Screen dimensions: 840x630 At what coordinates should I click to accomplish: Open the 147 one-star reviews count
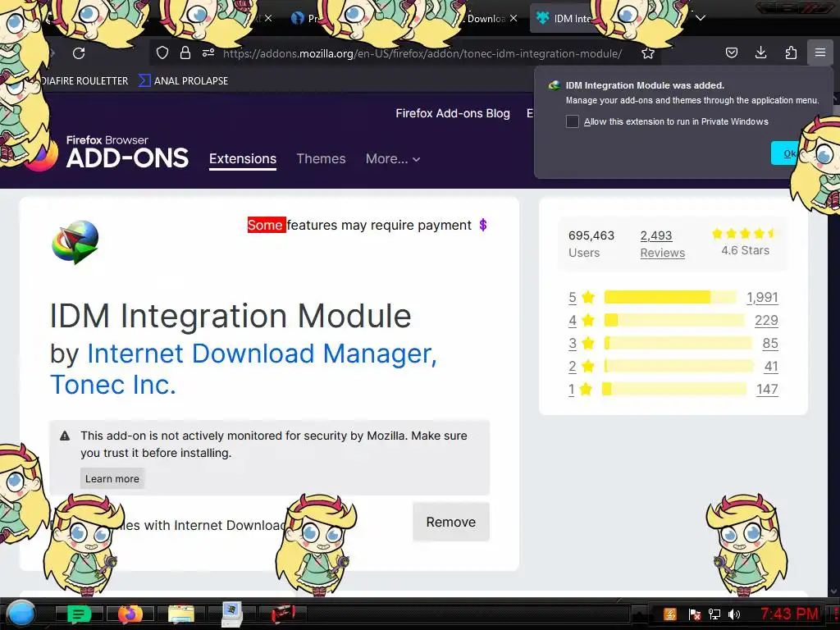pyautogui.click(x=767, y=390)
